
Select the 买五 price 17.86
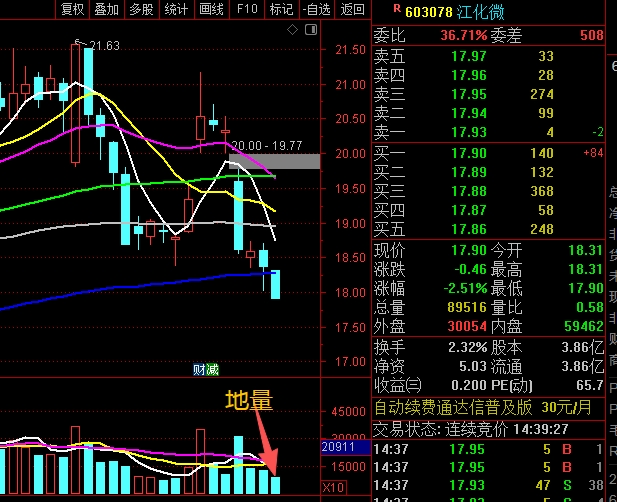(x=469, y=229)
